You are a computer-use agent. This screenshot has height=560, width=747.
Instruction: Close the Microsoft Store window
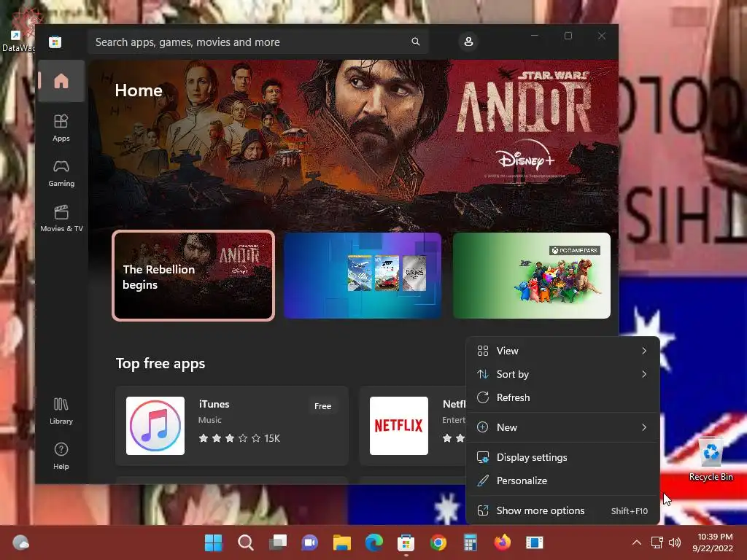pyautogui.click(x=602, y=36)
